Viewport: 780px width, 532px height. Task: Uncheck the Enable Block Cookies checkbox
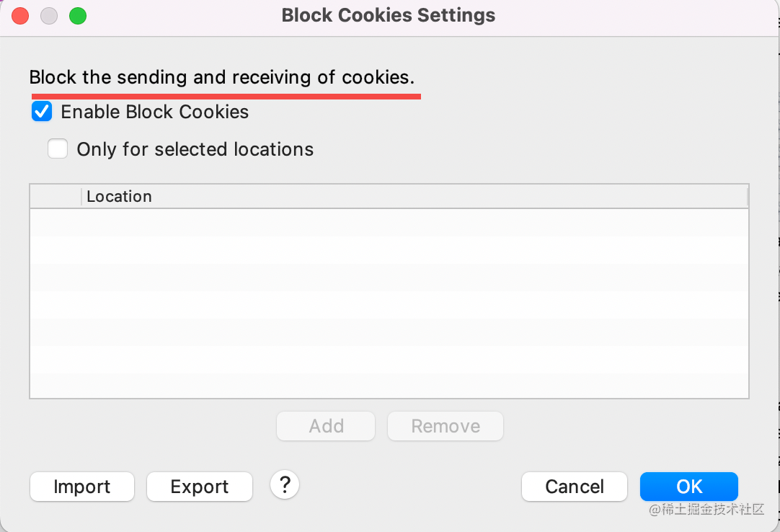pyautogui.click(x=43, y=112)
